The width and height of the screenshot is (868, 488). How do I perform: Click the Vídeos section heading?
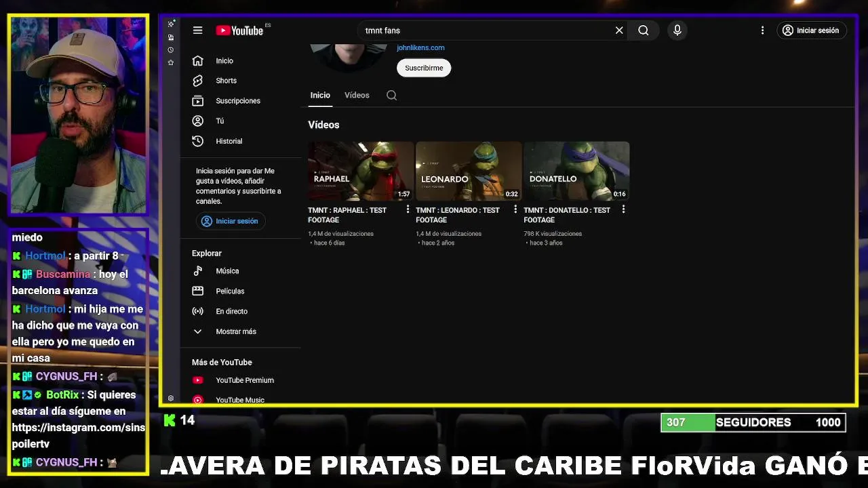[x=323, y=125]
